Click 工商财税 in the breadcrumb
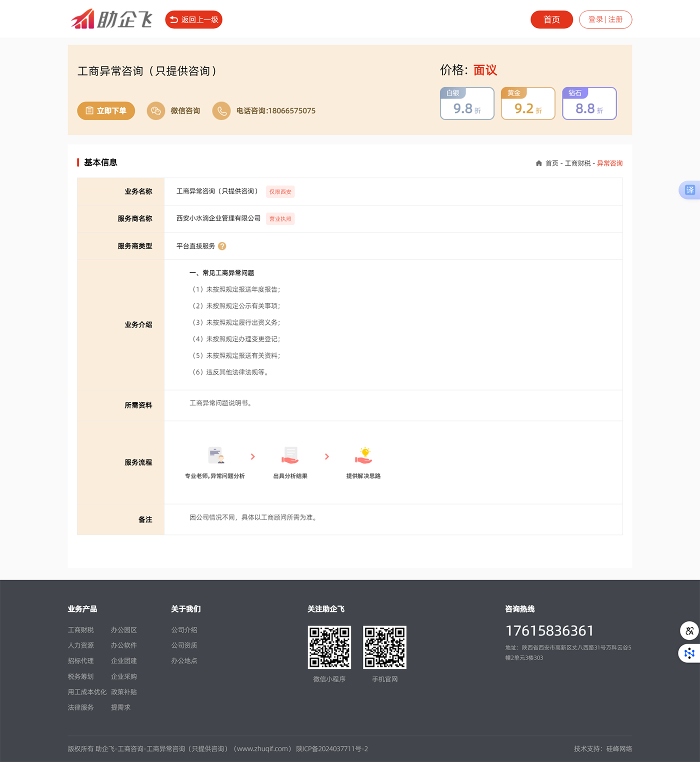700x762 pixels. [x=577, y=163]
